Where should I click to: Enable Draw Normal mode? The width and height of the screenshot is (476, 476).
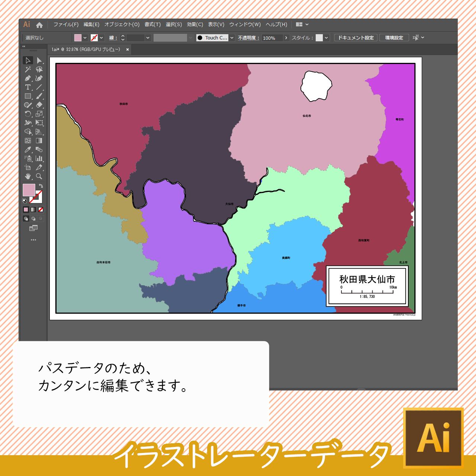pos(26,219)
